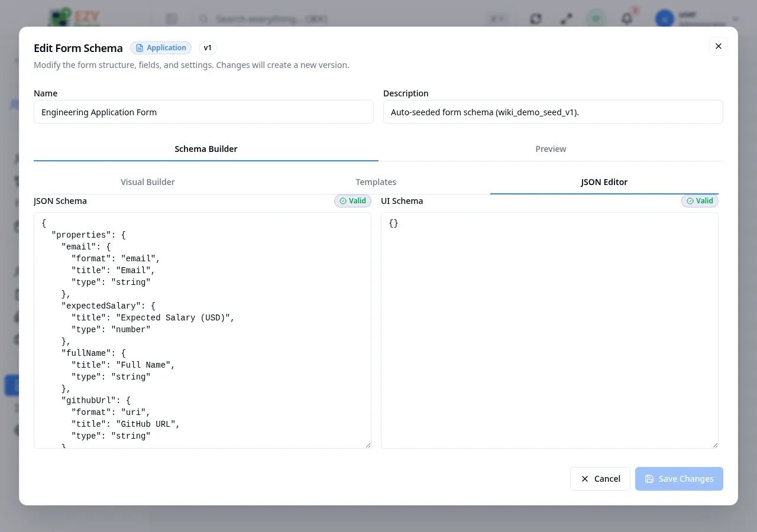Click the UI Schema label

click(402, 201)
